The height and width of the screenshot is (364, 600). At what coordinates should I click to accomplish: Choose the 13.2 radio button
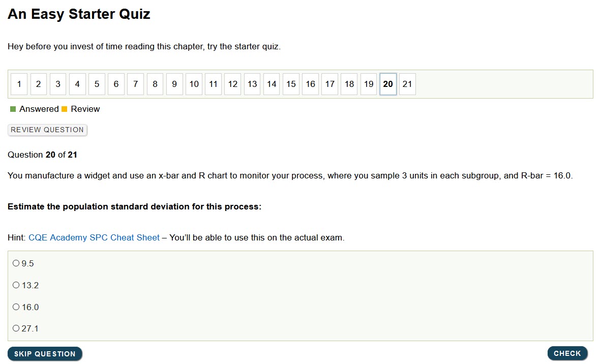16,285
